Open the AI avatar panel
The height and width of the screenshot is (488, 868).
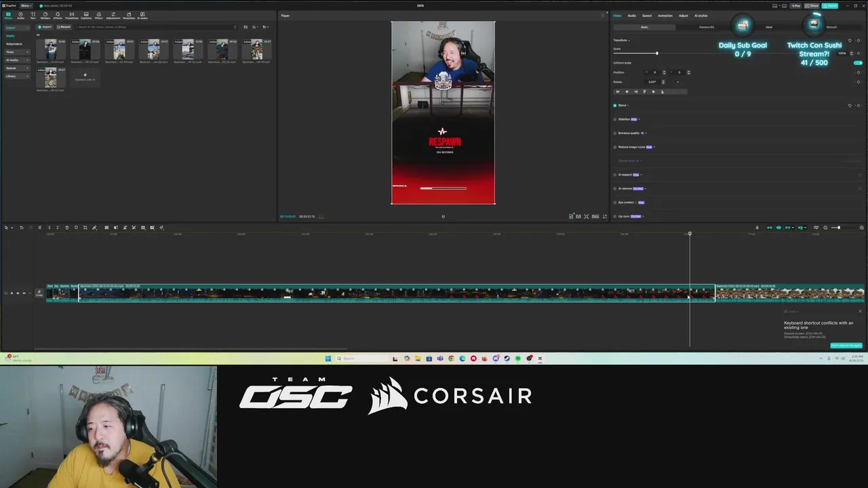142,16
